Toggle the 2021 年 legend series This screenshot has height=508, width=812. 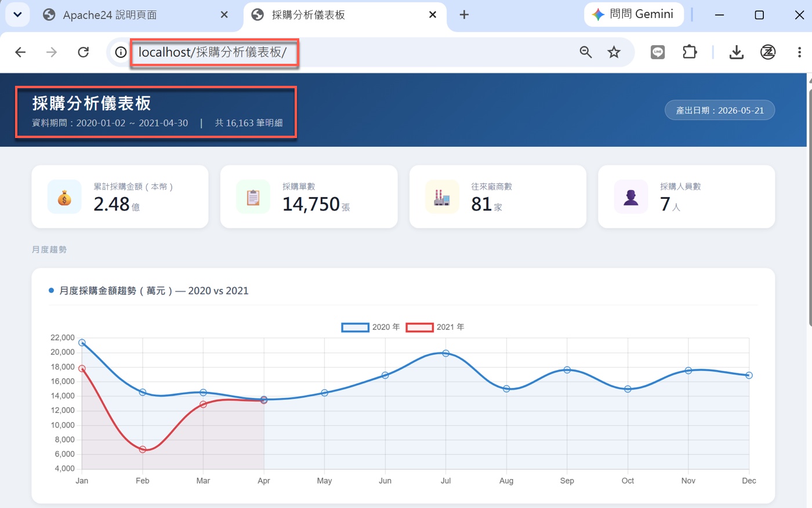[436, 327]
